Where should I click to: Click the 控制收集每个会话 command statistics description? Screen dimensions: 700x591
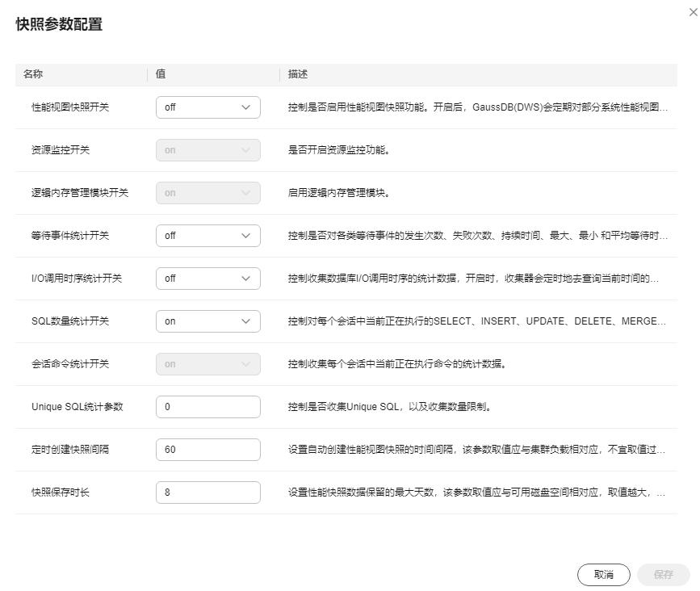[397, 364]
